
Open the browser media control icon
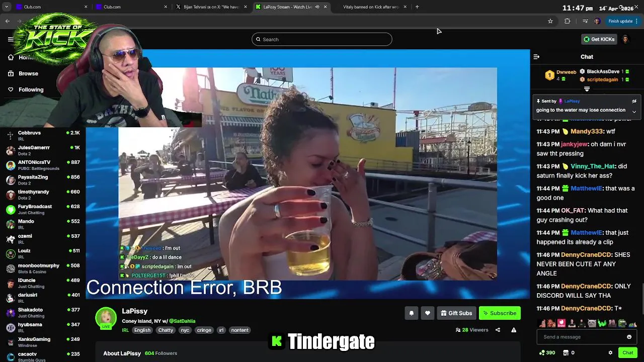pyautogui.click(x=585, y=21)
